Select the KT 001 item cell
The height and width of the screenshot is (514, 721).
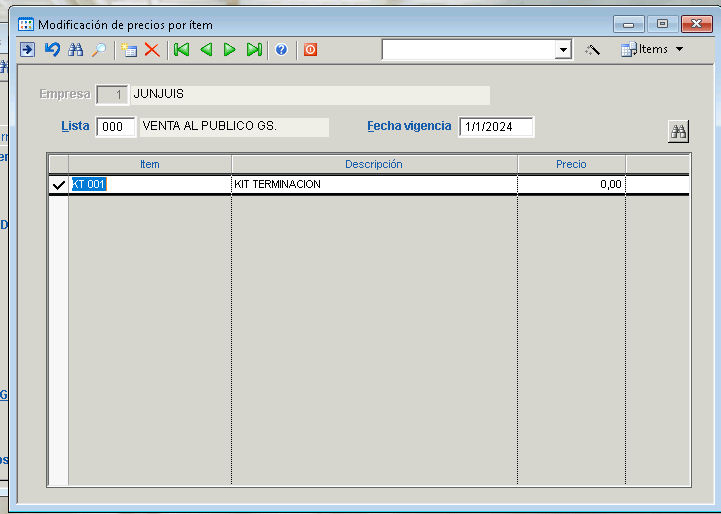pos(150,185)
